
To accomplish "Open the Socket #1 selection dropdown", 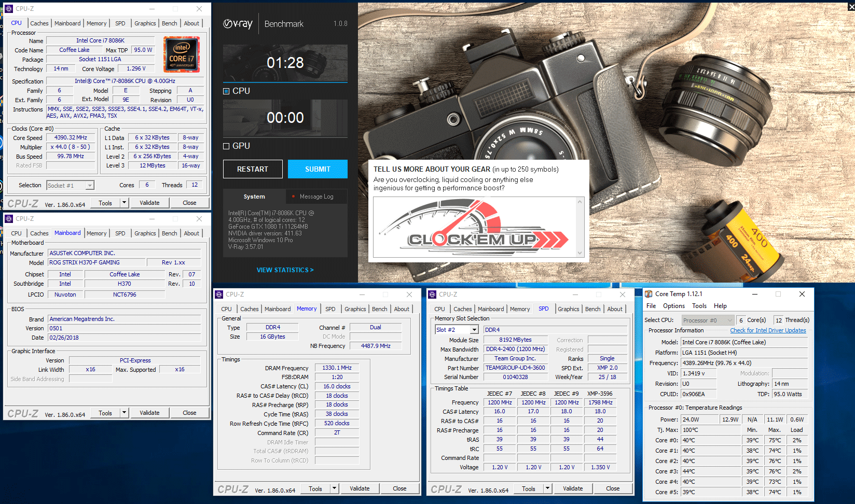I will [x=90, y=186].
